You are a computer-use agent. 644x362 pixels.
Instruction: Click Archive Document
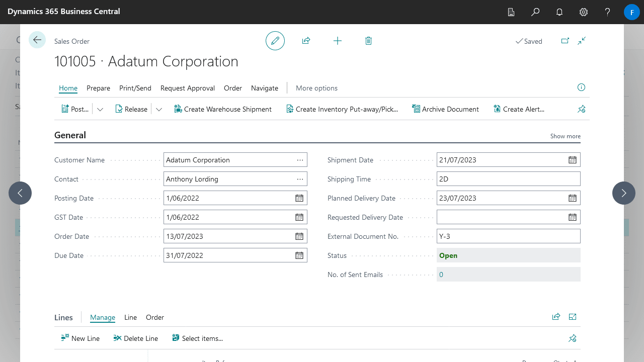click(x=445, y=109)
